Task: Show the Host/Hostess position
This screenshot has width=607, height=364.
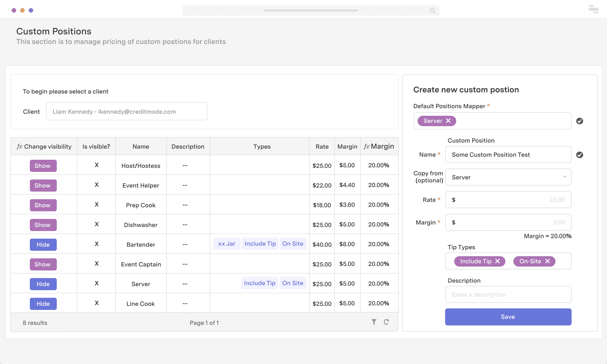Action: tap(43, 166)
